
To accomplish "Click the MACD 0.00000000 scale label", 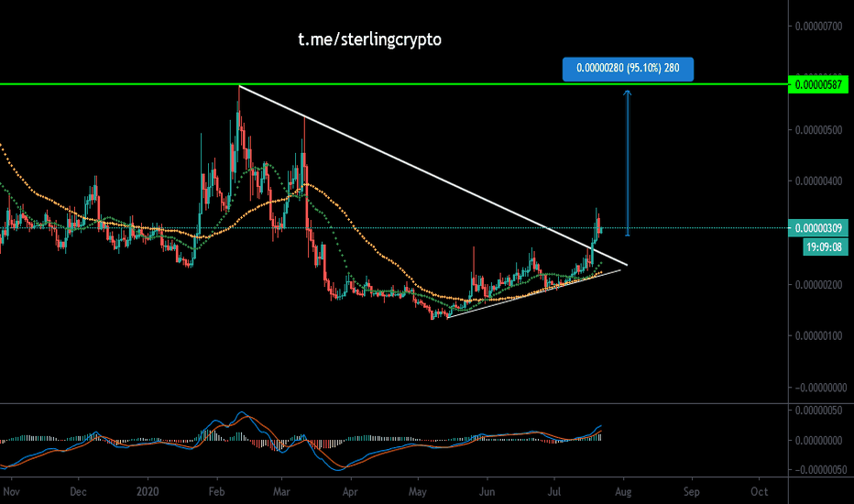I will [818, 440].
